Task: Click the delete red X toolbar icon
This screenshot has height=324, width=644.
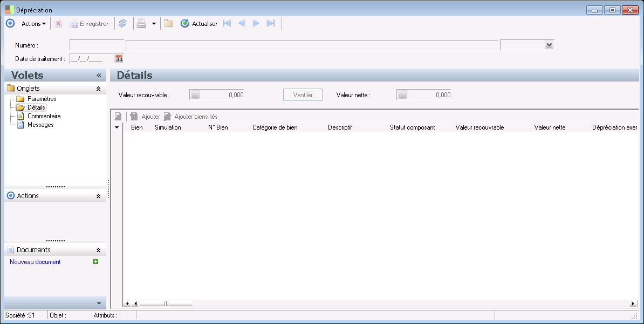Action: point(58,24)
